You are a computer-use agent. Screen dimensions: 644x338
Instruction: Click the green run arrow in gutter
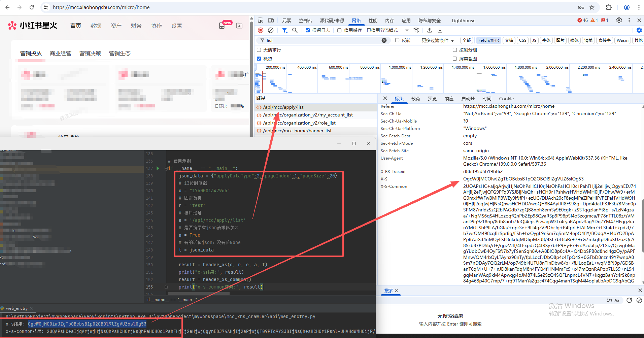[x=158, y=168]
